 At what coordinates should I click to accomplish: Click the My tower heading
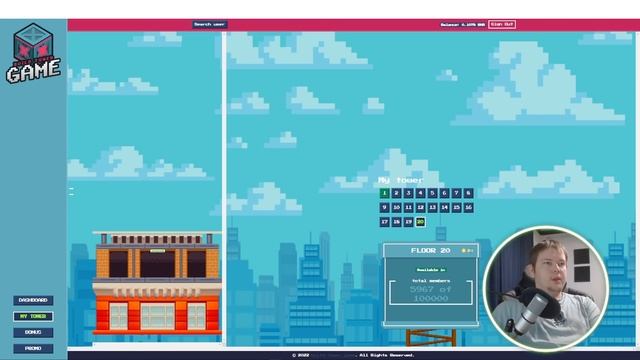[401, 180]
